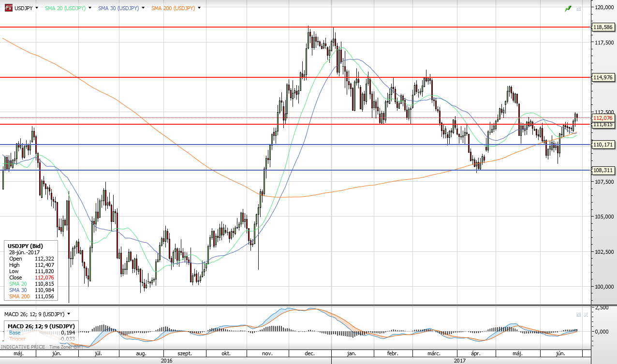Select the 118,586 red resistance line label
This screenshot has width=617, height=364.
603,28
